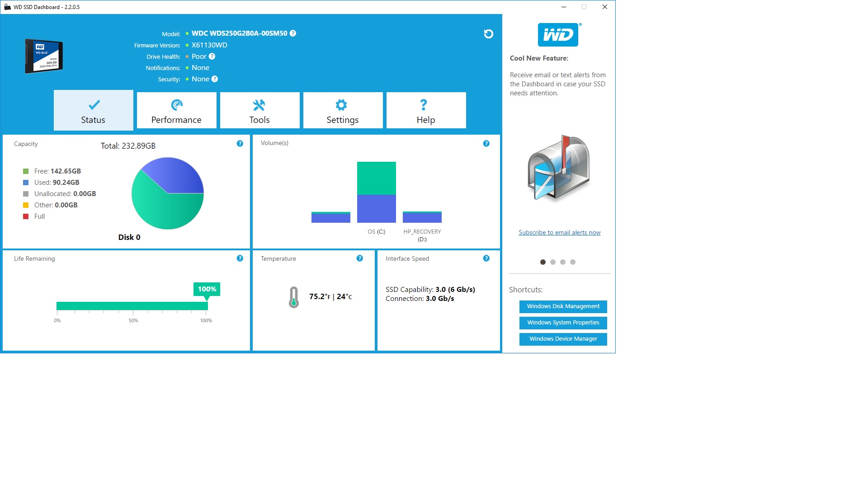Switch to the Performance tab
868x488 pixels.
click(176, 111)
